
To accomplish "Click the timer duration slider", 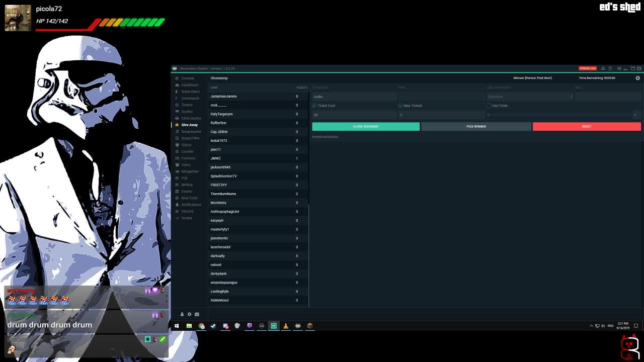I will pyautogui.click(x=559, y=115).
